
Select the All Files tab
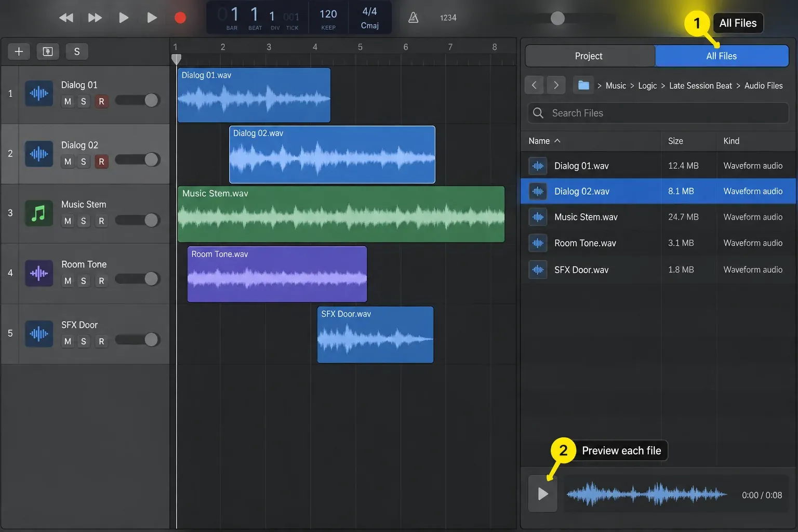click(x=722, y=56)
